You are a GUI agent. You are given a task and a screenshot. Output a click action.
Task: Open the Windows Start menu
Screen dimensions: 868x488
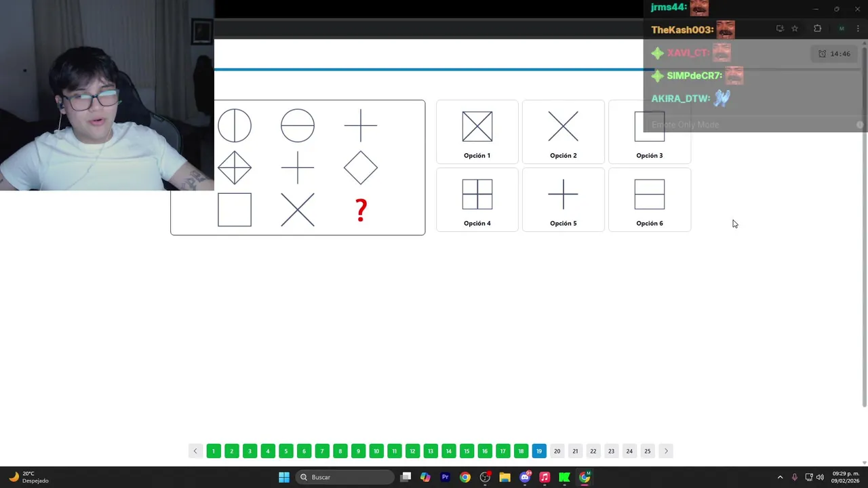pyautogui.click(x=284, y=477)
